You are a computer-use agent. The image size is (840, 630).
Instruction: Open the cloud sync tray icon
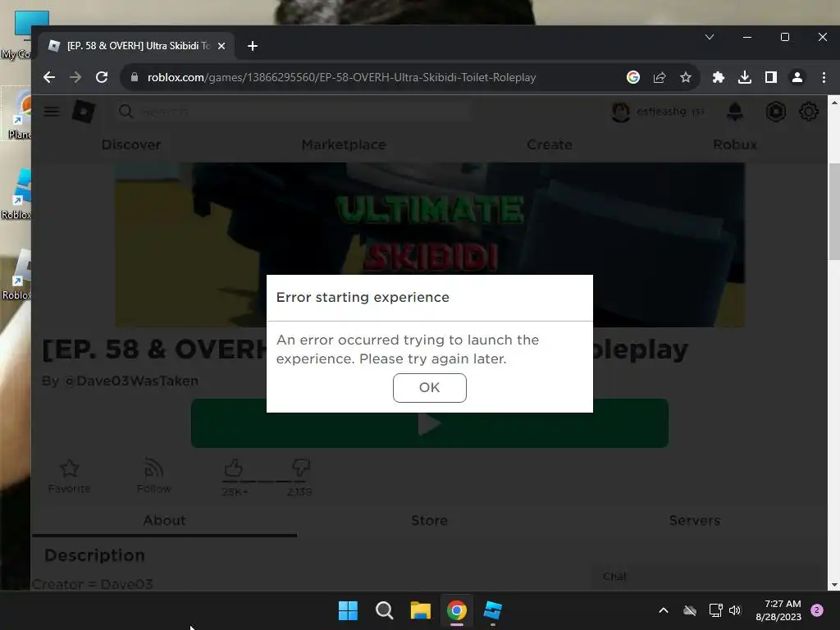coord(690,610)
